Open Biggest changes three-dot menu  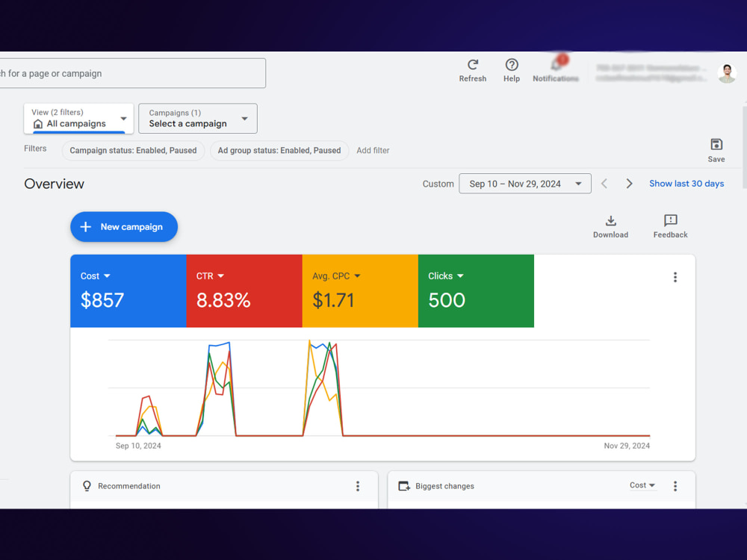click(x=675, y=486)
